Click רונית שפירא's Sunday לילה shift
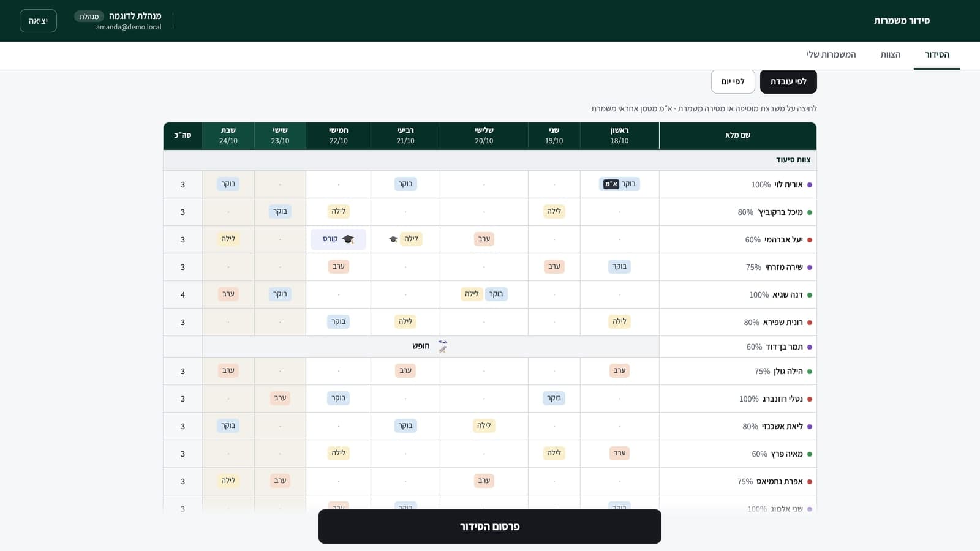 pyautogui.click(x=619, y=321)
